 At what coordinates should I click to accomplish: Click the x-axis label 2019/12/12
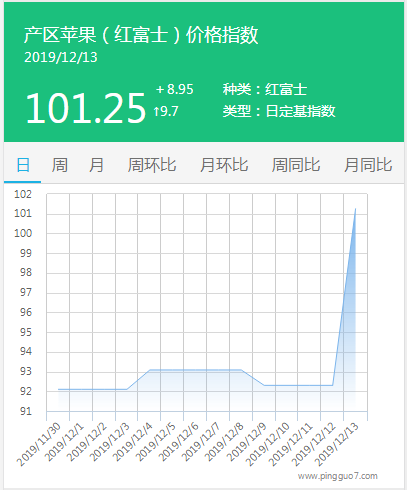pyautogui.click(x=315, y=444)
